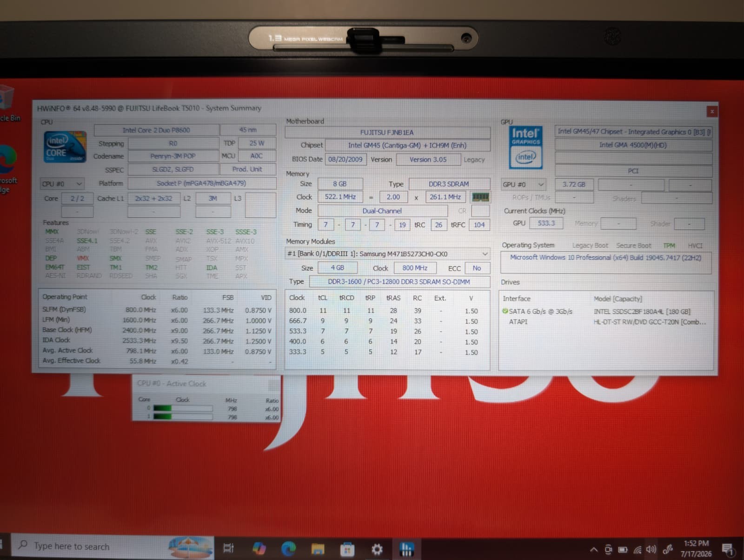Open Microsoft Edge from the taskbar
The image size is (744, 560).
coord(288,548)
